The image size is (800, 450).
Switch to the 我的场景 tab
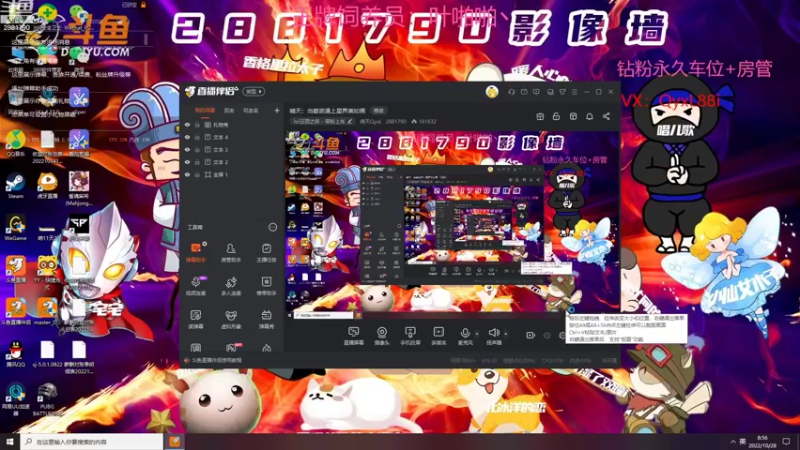205,110
